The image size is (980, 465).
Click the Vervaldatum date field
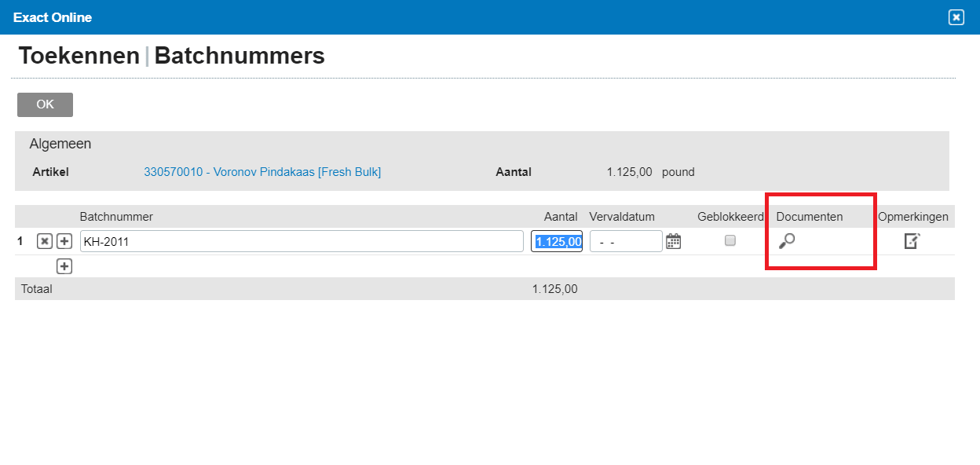click(x=626, y=241)
